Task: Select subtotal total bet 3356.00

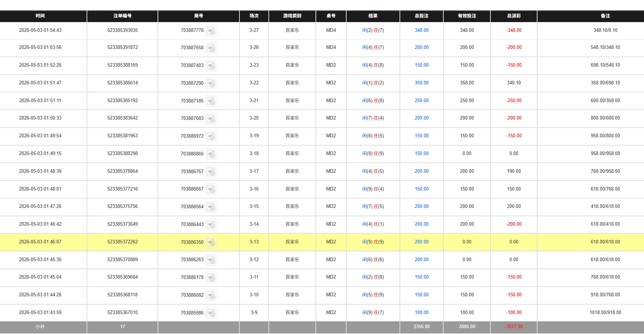Action: click(x=422, y=327)
